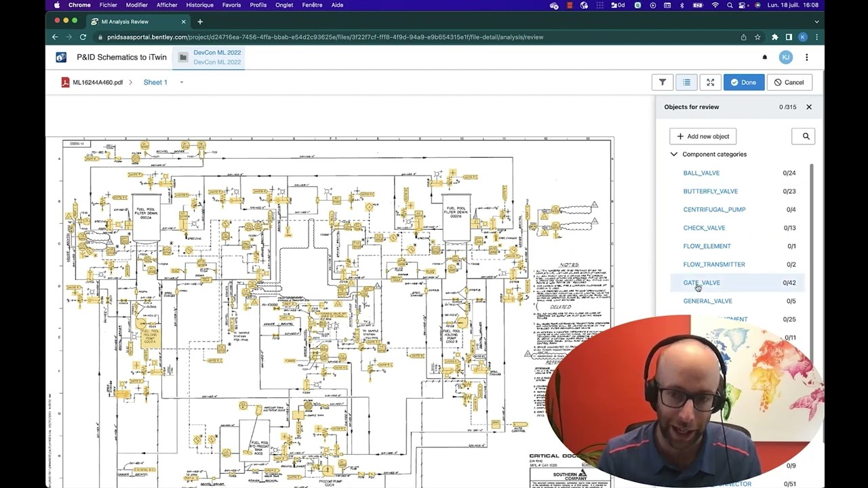
Task: Open the app vertical dots menu
Action: click(806, 58)
